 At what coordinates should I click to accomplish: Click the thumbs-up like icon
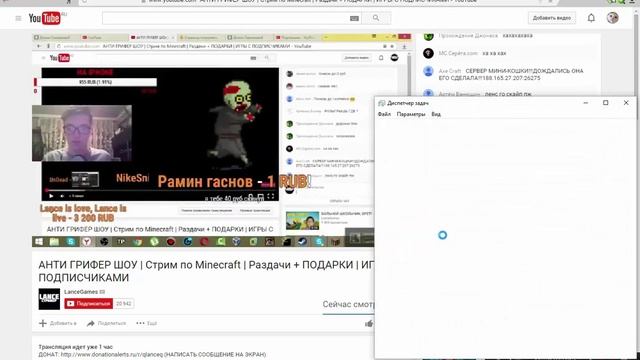[x=369, y=324]
